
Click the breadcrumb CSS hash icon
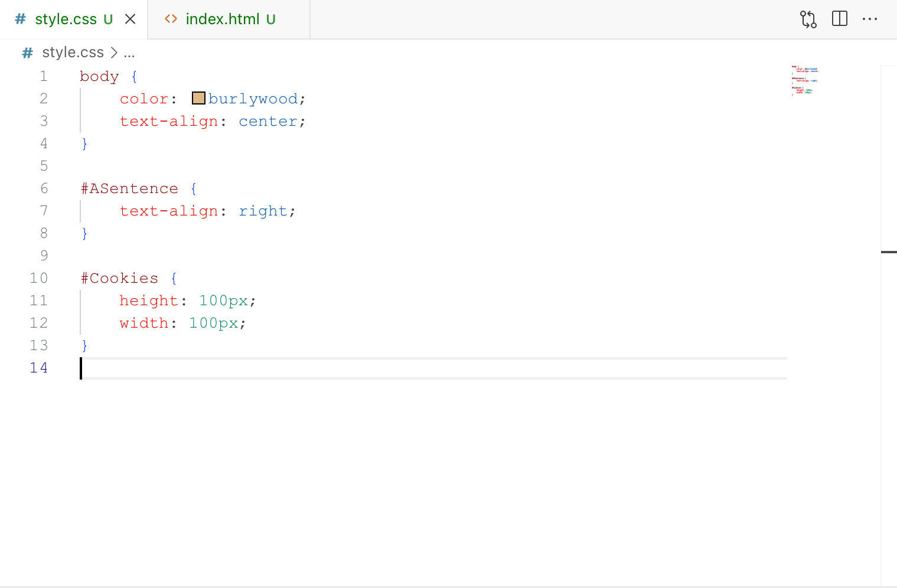click(x=27, y=53)
